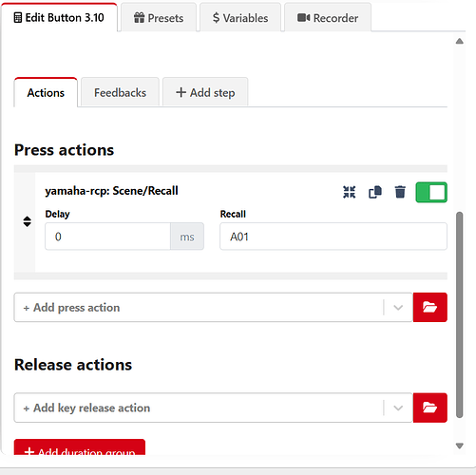Focus the Delay input field
This screenshot has width=476, height=475.
pos(107,237)
